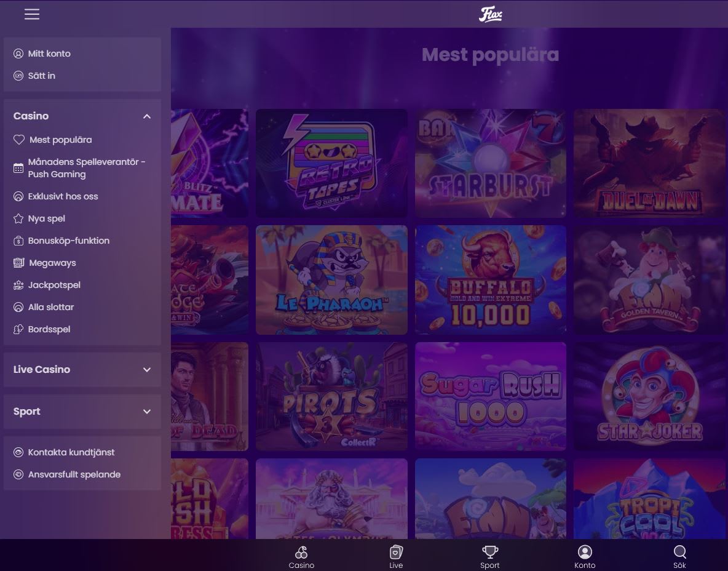Click the jackpot icon beside Jackpotspel
Screen dimensions: 728x571
coord(18,285)
